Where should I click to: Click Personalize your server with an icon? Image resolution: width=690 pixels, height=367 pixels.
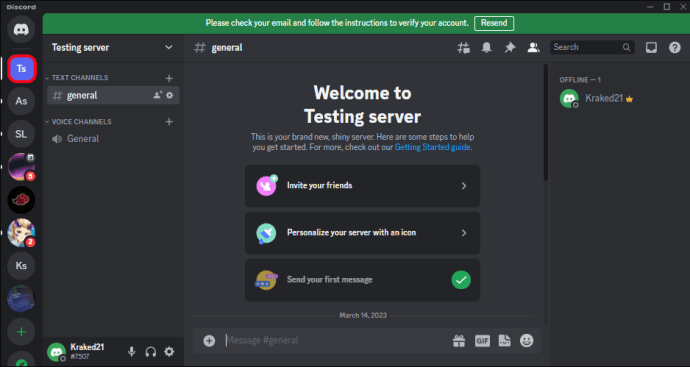tap(362, 233)
